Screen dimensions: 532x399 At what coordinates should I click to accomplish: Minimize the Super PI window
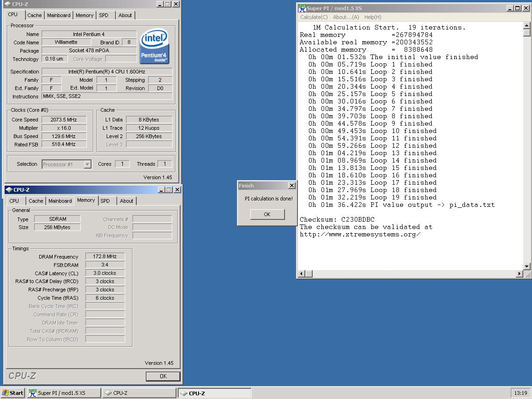(x=510, y=8)
